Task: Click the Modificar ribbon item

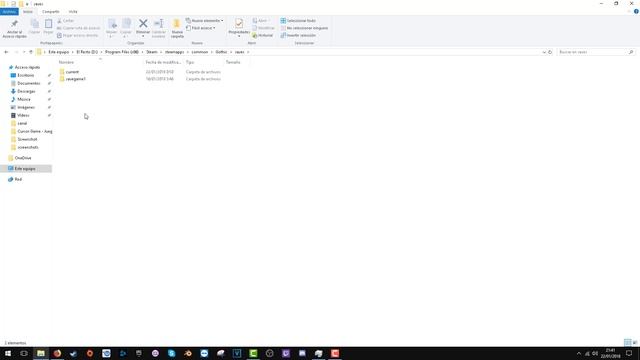Action: (263, 28)
